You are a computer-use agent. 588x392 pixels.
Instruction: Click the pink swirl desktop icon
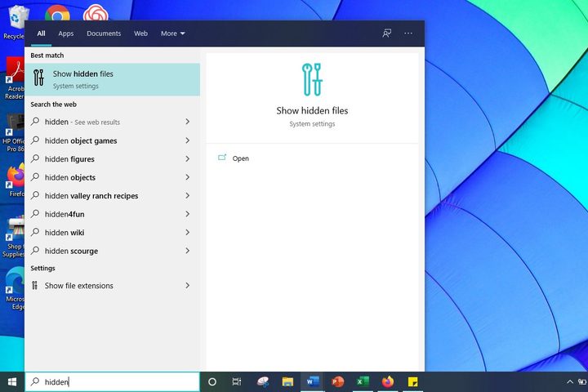coord(96,13)
